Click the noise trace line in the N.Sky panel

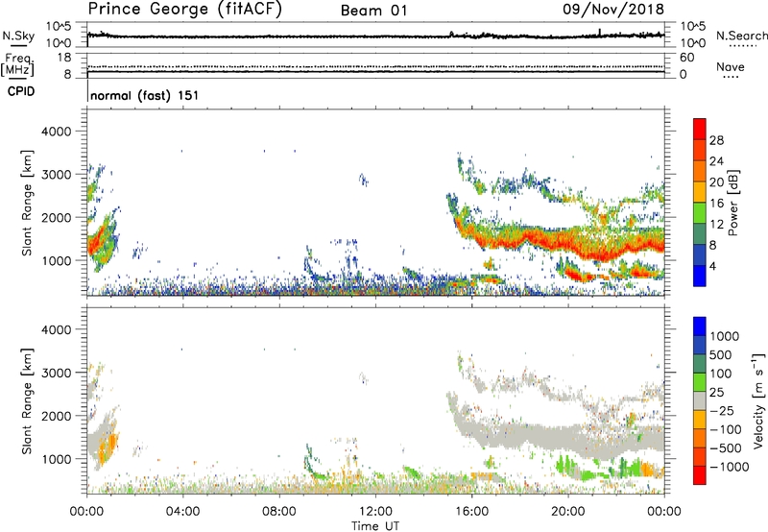click(375, 36)
